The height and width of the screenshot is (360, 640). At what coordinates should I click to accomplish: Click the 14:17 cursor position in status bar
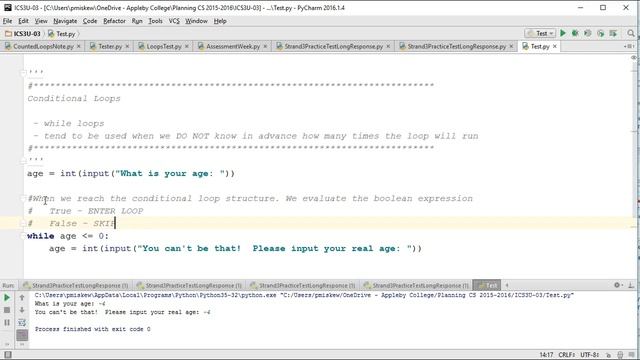[x=546, y=355]
